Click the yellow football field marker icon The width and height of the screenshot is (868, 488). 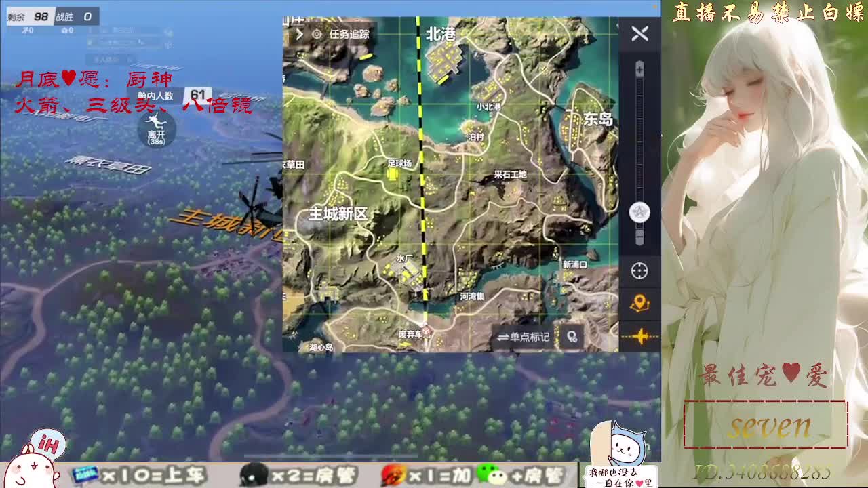coord(393,175)
